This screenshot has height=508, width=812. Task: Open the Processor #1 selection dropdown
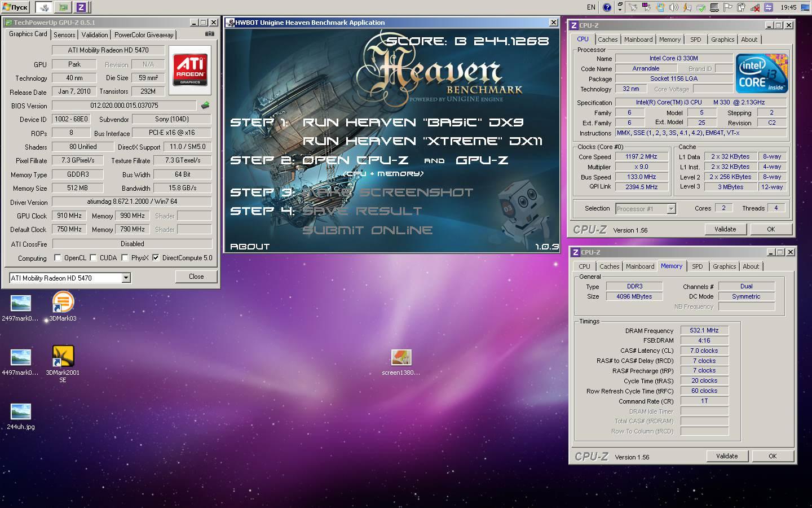[671, 209]
